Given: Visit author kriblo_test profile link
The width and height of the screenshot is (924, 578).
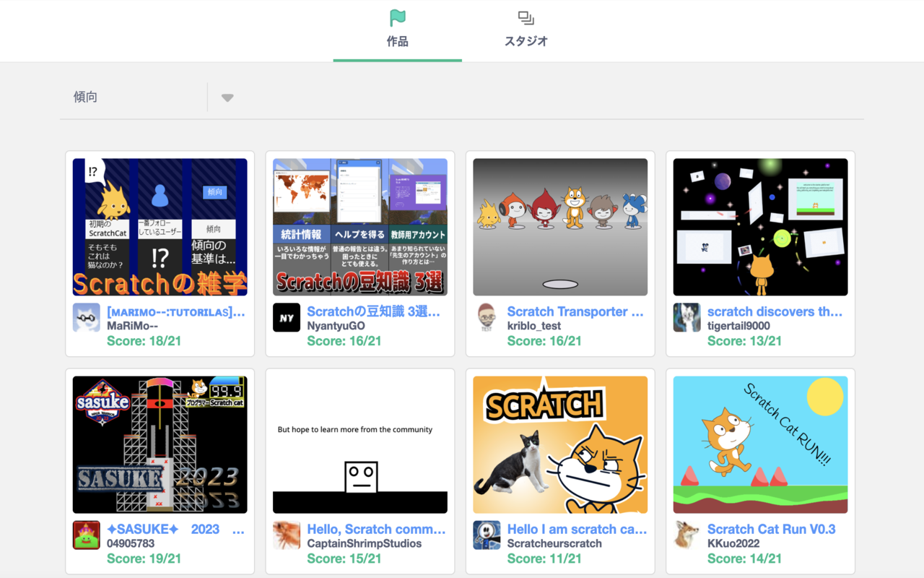Looking at the screenshot, I should click(x=534, y=326).
